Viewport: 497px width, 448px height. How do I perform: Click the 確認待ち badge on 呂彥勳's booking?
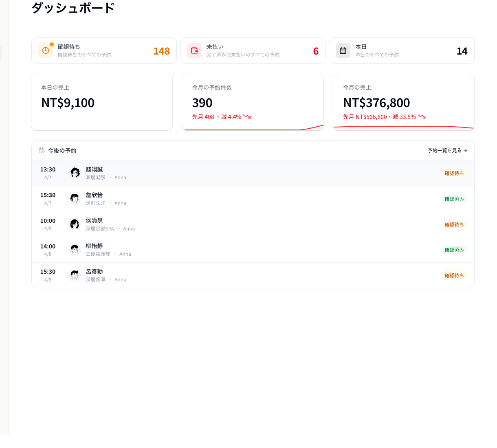tap(454, 275)
